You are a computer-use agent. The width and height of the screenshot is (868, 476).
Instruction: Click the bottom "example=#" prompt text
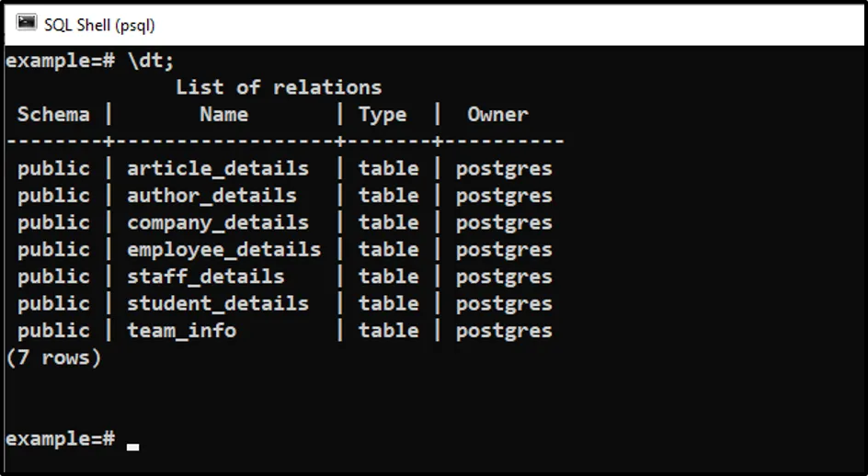[x=60, y=439]
